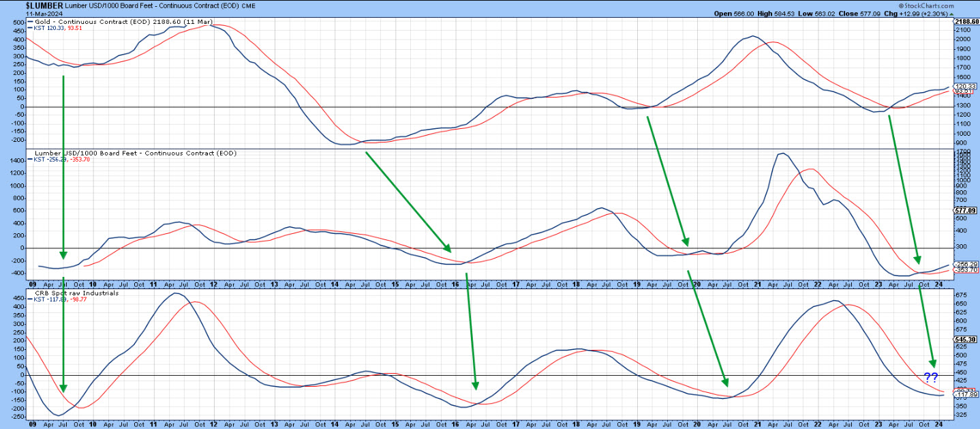Click the 'CRB Spot raw Industrials' legend label
Viewport: 980px width, 429px height.
76,293
